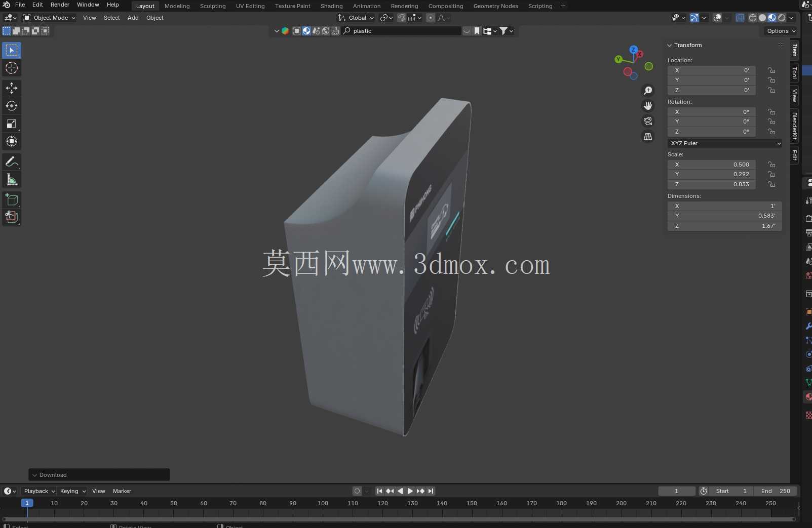812x528 pixels.
Task: Select the Cursor tool
Action: pyautogui.click(x=12, y=68)
